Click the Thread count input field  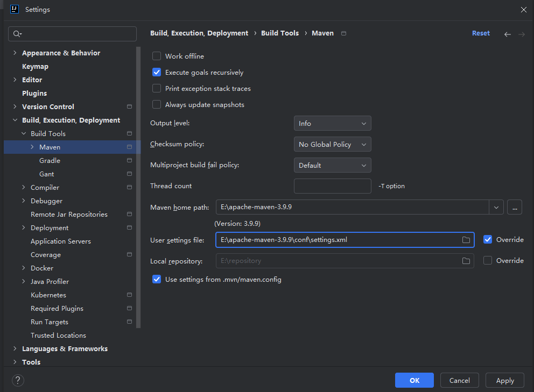pyautogui.click(x=332, y=186)
